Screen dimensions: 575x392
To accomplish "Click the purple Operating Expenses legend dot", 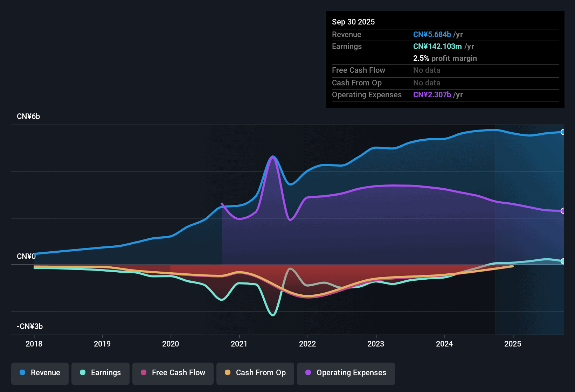I will pyautogui.click(x=308, y=373).
